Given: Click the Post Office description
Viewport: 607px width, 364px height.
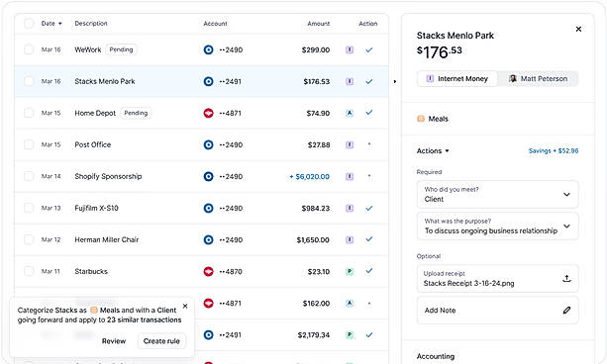Looking at the screenshot, I should [92, 144].
